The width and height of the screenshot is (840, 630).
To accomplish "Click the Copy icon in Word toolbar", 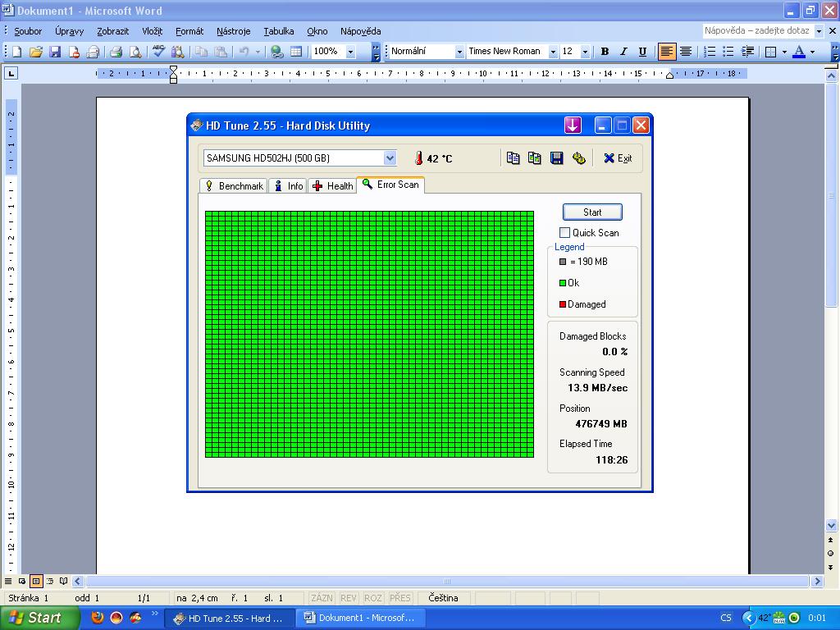I will (x=201, y=52).
